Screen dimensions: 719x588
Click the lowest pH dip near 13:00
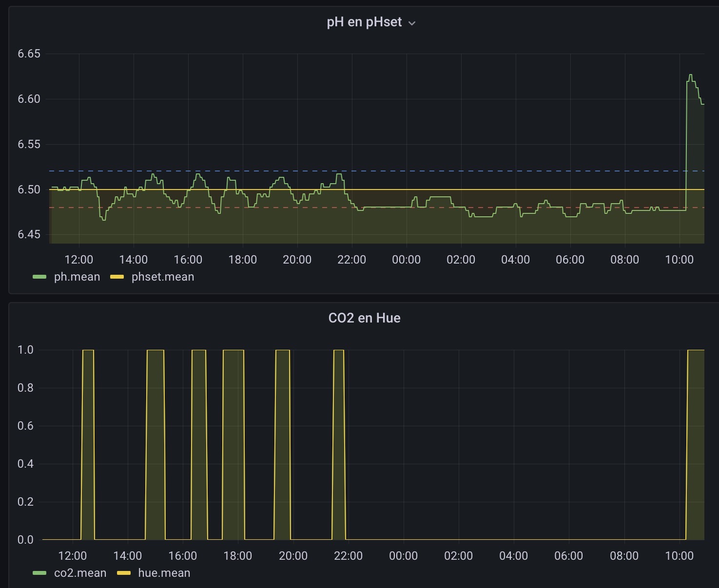tap(103, 220)
